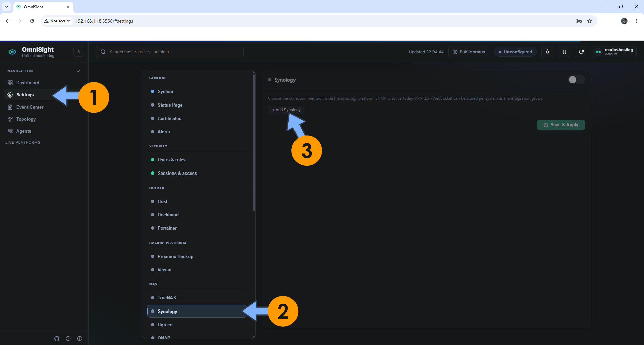Open the saved passwords key icon
Screen dimensions: 644x345
pos(579,21)
